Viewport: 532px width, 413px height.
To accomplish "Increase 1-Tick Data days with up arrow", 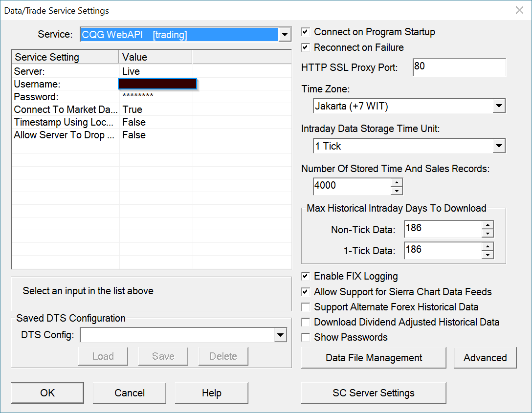I will click(x=487, y=247).
